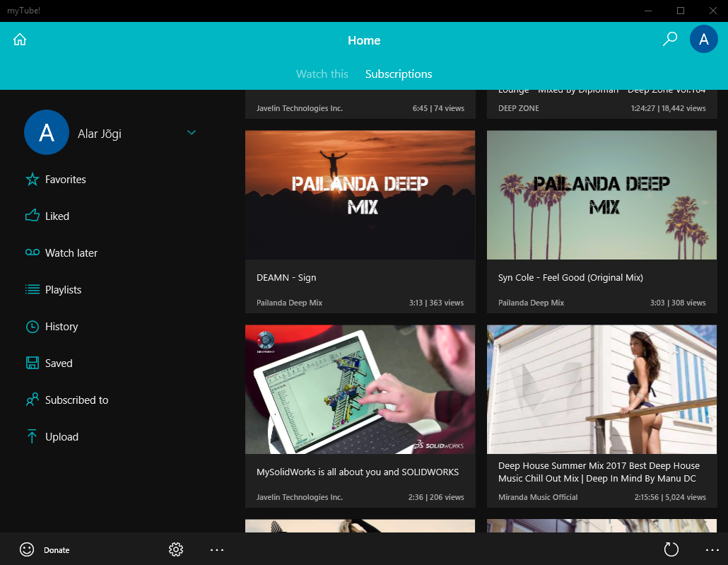
Task: Click the History clock icon
Action: 32,327
